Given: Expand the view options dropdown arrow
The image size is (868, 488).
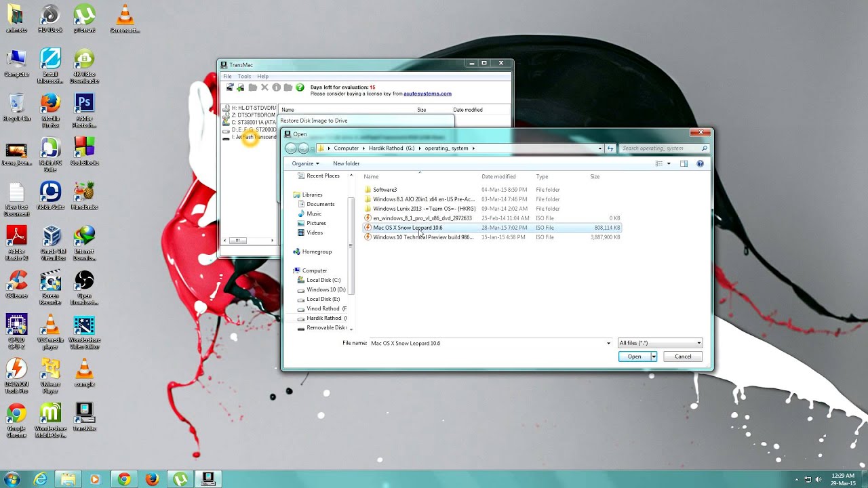Looking at the screenshot, I should [669, 163].
